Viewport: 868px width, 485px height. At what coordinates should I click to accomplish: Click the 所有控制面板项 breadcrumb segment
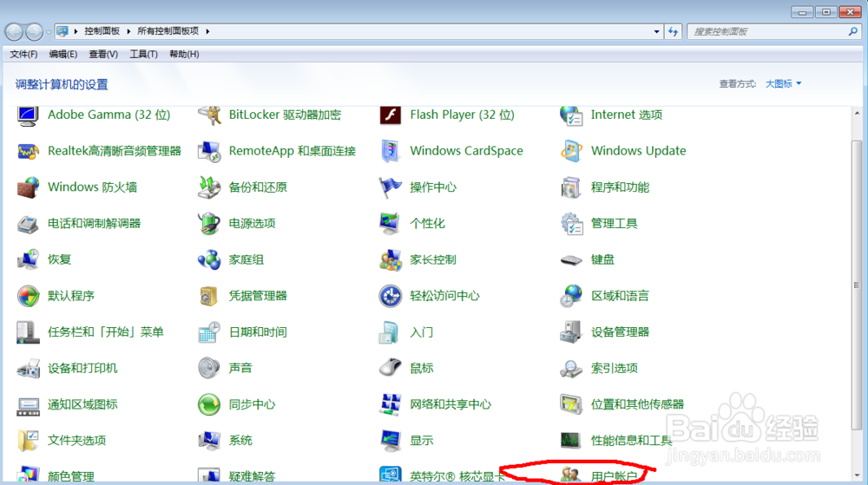point(168,31)
